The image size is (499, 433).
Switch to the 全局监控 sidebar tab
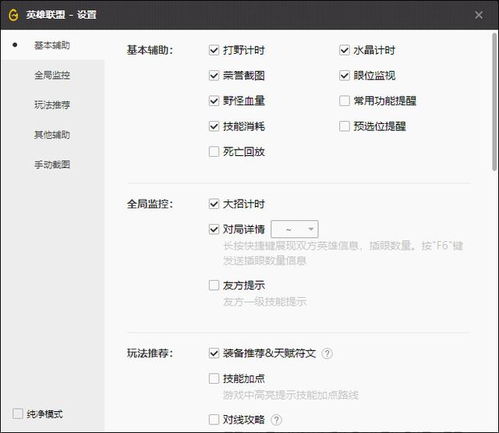(x=52, y=75)
